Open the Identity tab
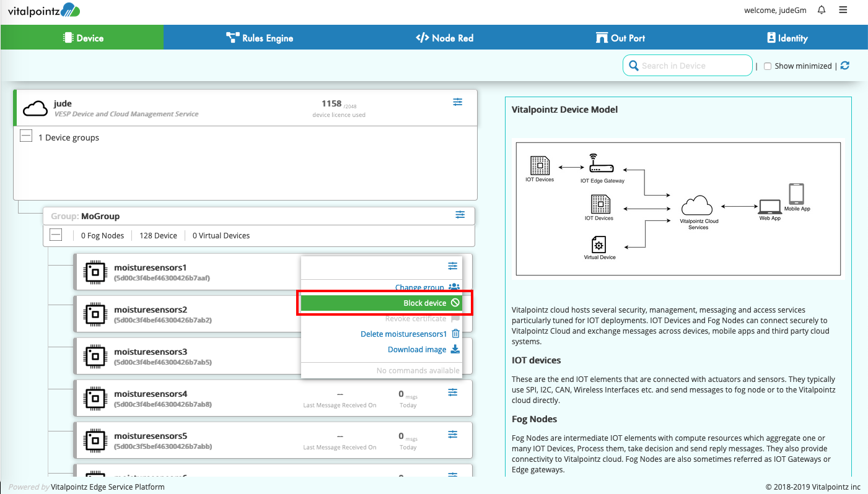 pyautogui.click(x=787, y=37)
